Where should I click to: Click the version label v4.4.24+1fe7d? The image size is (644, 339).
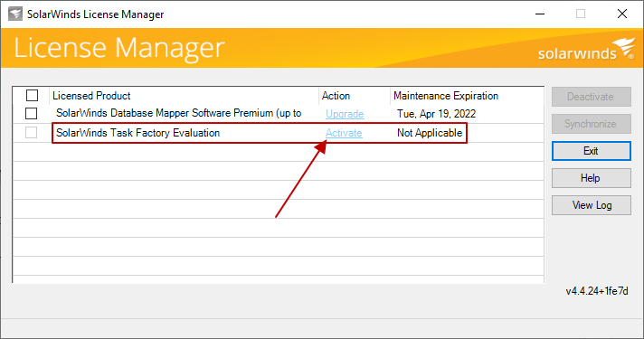coord(597,291)
